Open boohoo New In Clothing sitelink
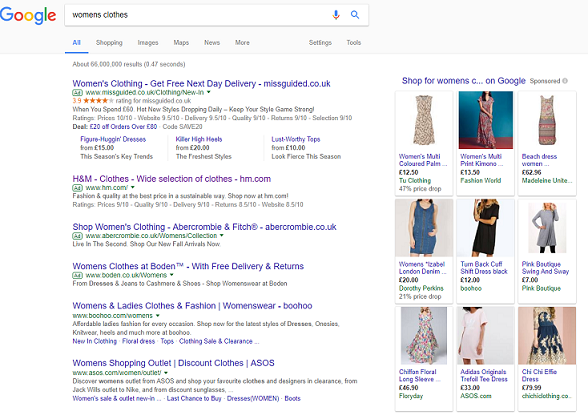The height and width of the screenshot is (415, 588). (94, 341)
